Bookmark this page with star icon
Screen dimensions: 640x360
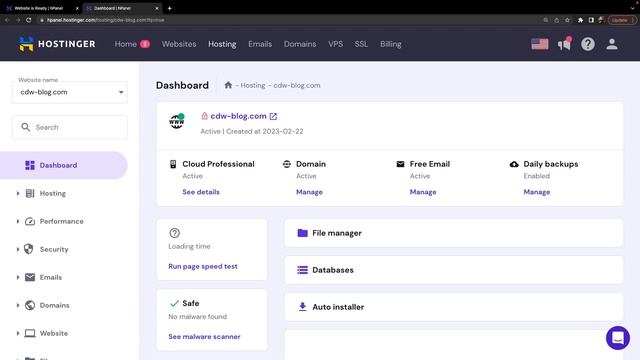(x=567, y=20)
